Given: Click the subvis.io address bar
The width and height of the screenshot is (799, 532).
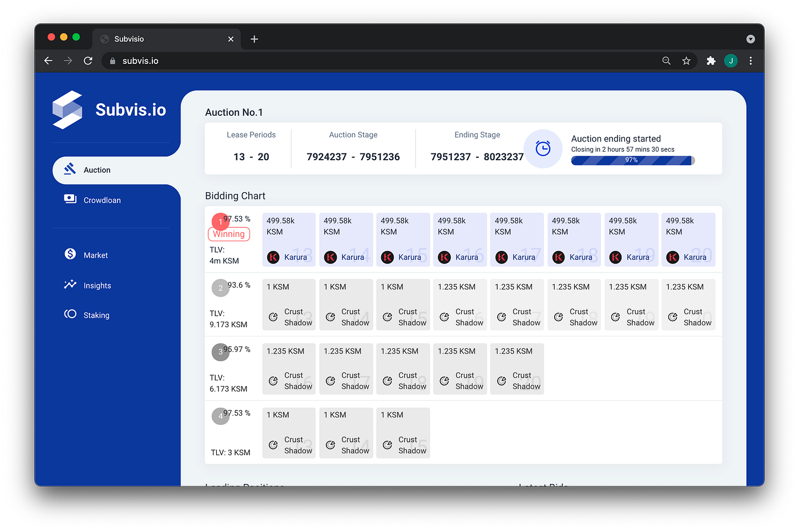Looking at the screenshot, I should click(x=399, y=60).
